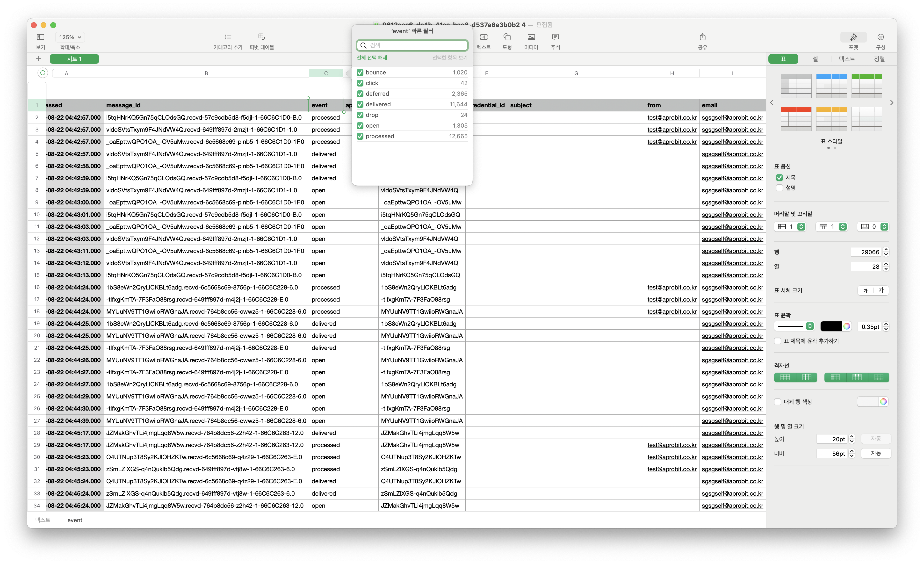Uncheck click in event quick filter
The height and width of the screenshot is (564, 924).
coord(360,83)
